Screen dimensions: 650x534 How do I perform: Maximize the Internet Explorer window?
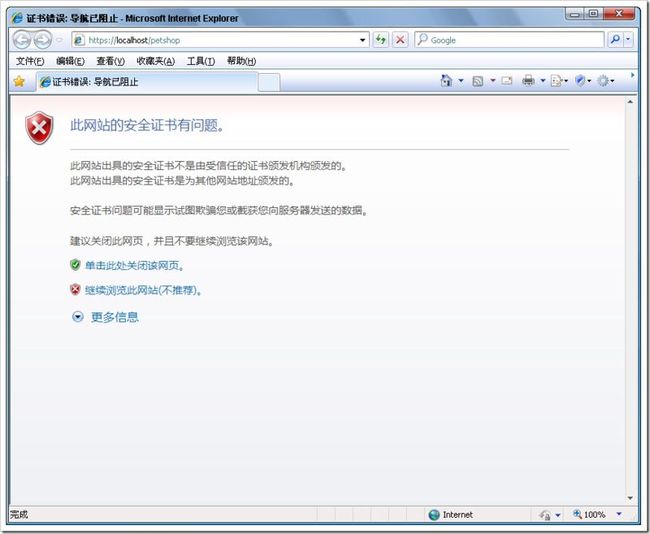click(x=594, y=14)
